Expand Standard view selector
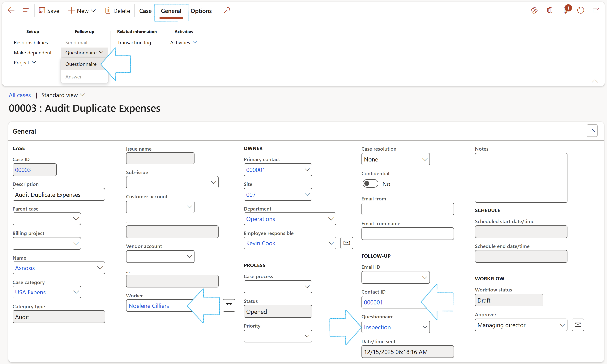607x364 pixels. pyautogui.click(x=63, y=95)
